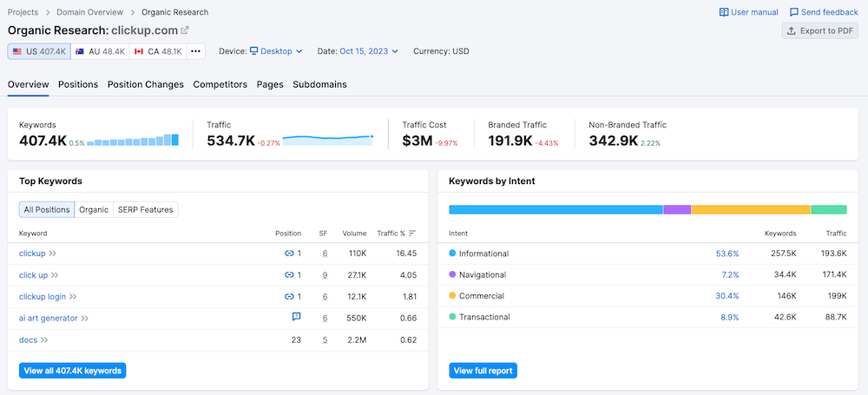The height and width of the screenshot is (395, 868).
Task: Select the All Positions filter
Action: (x=47, y=209)
